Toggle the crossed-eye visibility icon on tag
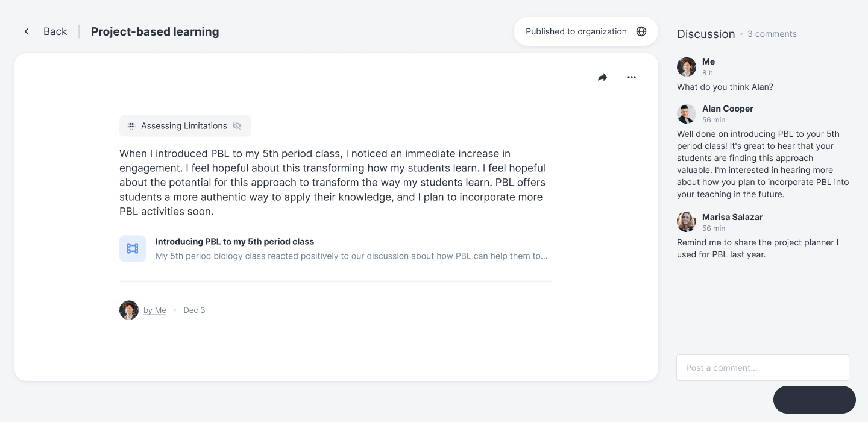This screenshot has height=422, width=868. point(237,126)
